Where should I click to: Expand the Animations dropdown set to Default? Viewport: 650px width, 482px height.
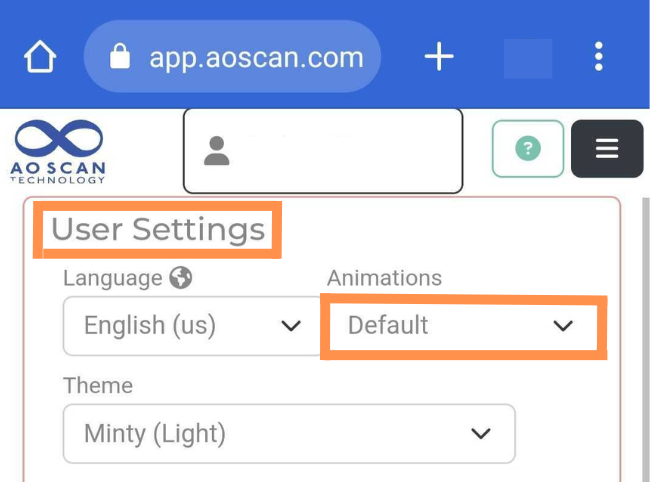pos(463,326)
